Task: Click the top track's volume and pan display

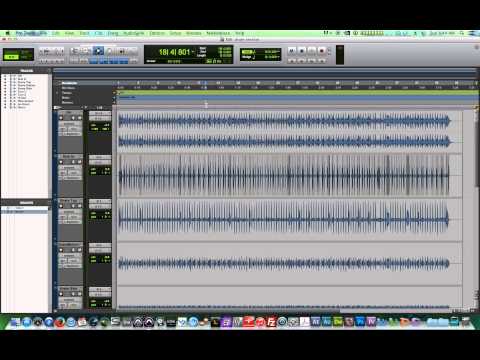Action: pos(100,127)
